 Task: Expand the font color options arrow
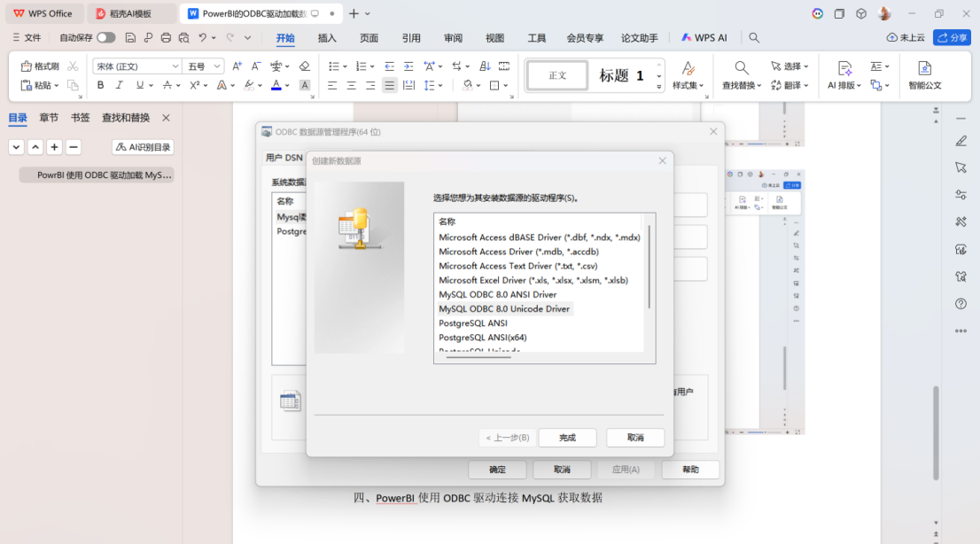click(x=287, y=86)
